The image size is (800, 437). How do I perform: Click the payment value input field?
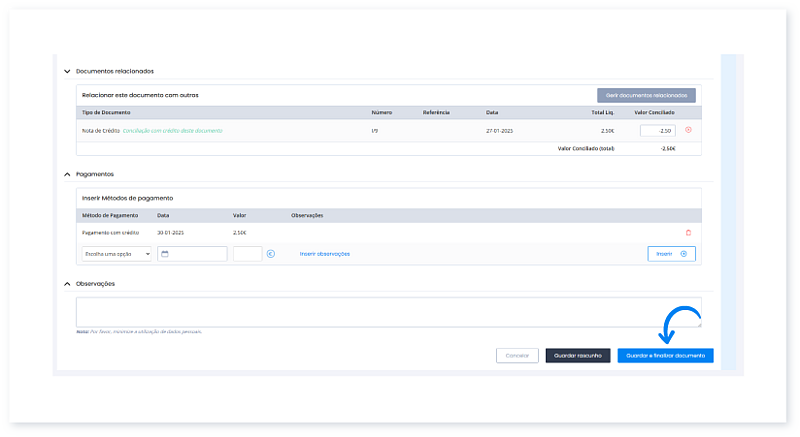pyautogui.click(x=247, y=254)
